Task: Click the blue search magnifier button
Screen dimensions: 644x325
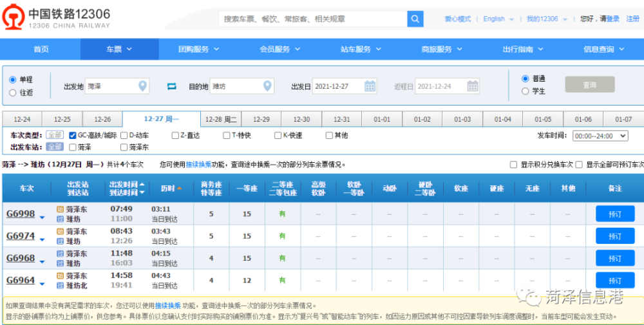Action: 415,19
